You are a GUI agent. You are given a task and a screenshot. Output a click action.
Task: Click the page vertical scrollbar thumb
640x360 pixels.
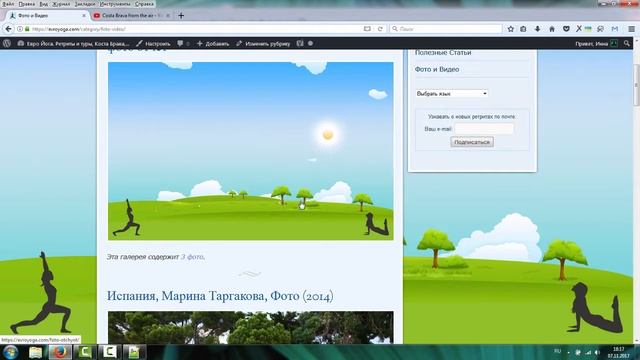click(x=636, y=85)
